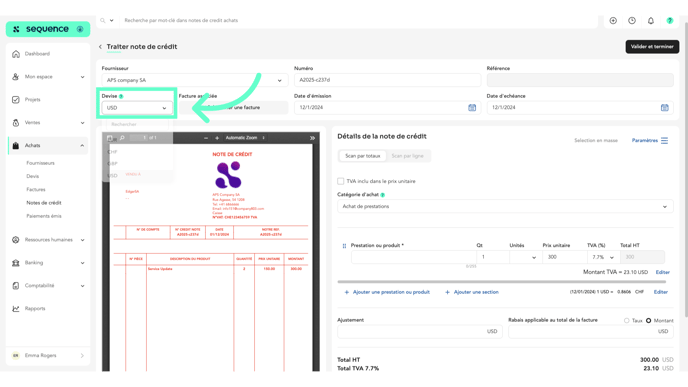Click Valider et terminer button
688x387 pixels.
click(x=652, y=47)
